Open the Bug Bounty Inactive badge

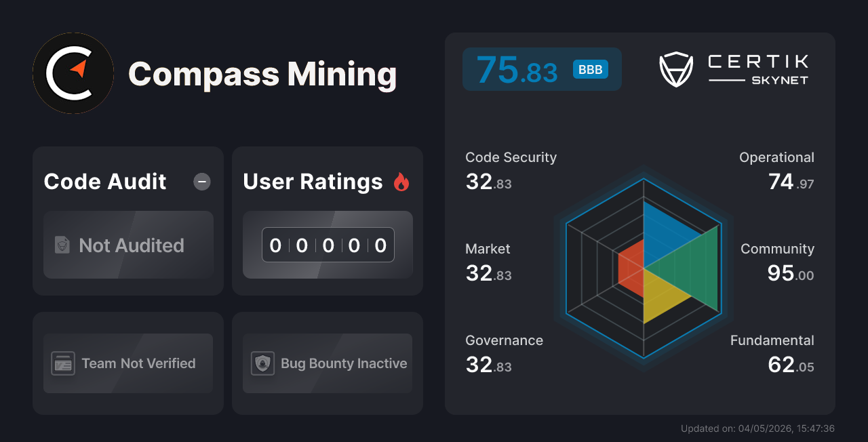(328, 363)
